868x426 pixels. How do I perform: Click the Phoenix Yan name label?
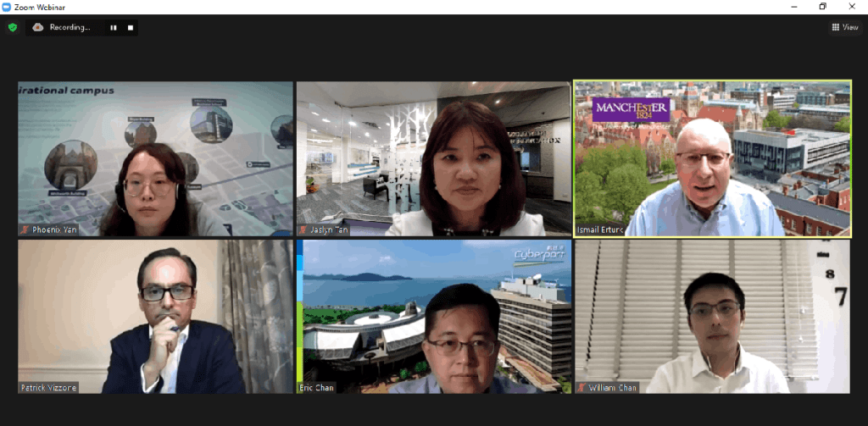tap(53, 230)
